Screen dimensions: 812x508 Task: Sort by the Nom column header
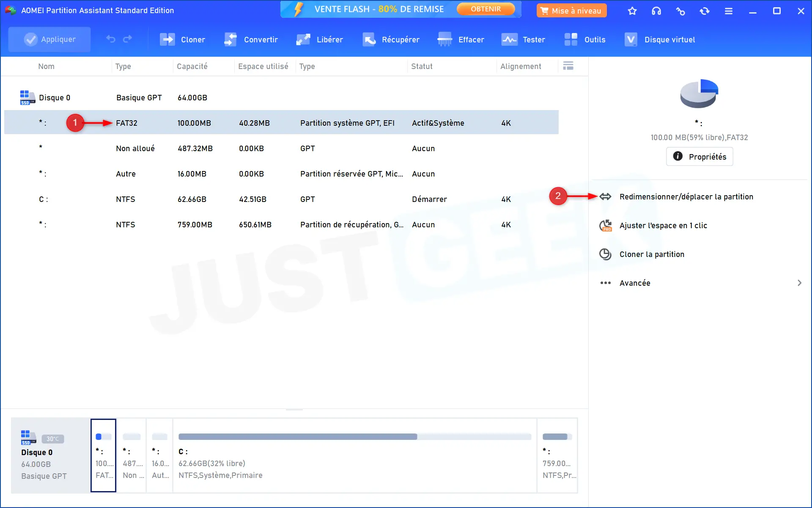click(47, 66)
